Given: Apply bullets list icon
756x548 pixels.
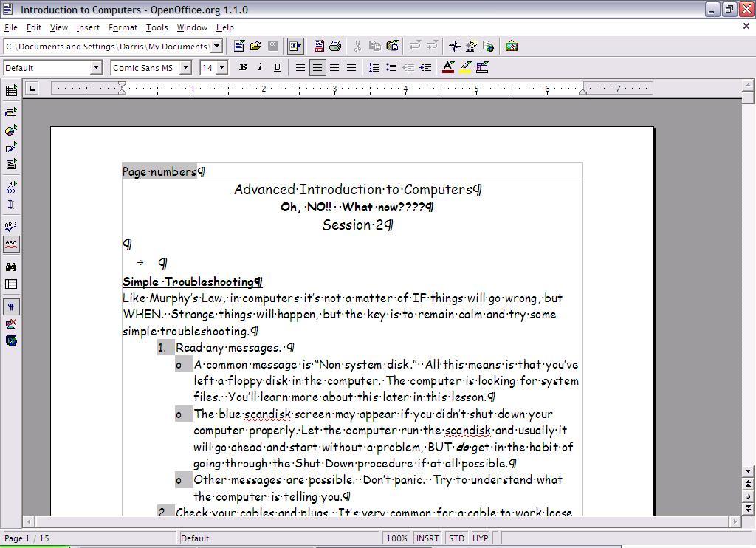Looking at the screenshot, I should 391,67.
